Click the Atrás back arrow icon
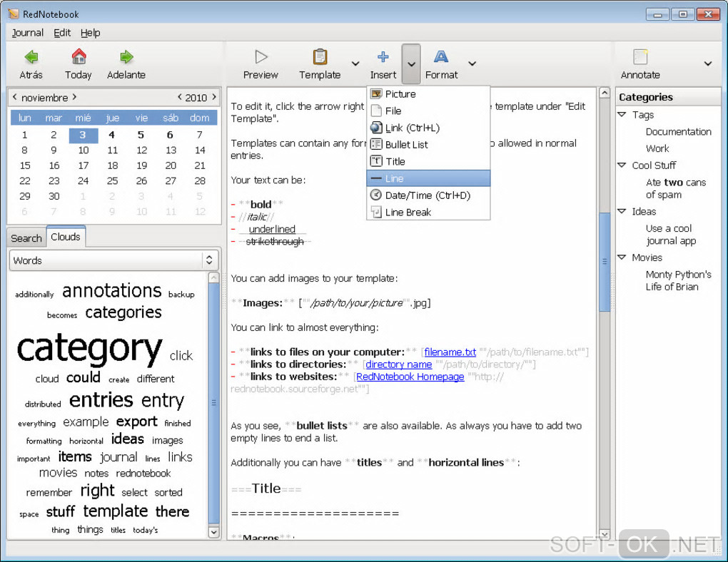Viewport: 728px width, 562px height. 31,57
